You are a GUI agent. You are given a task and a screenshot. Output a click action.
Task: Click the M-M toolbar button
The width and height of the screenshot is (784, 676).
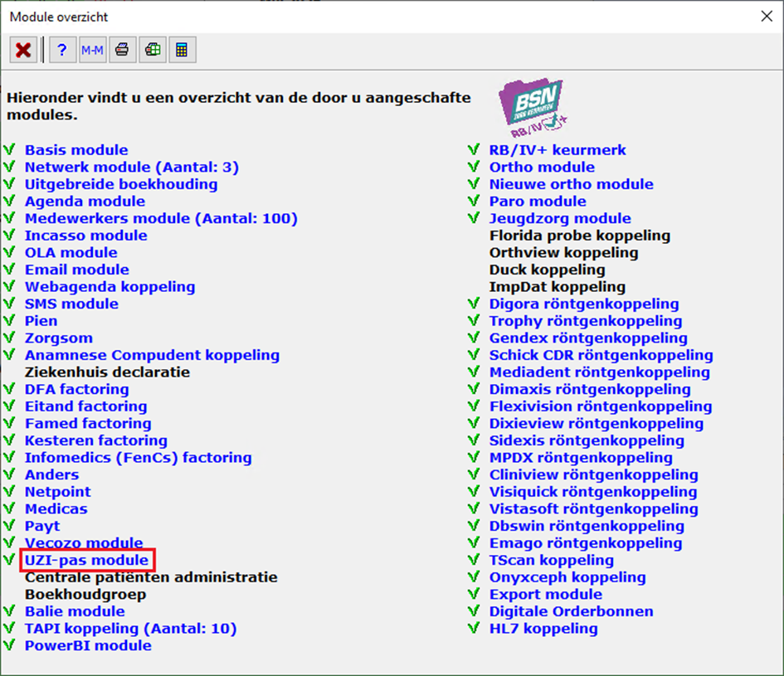pos(92,50)
